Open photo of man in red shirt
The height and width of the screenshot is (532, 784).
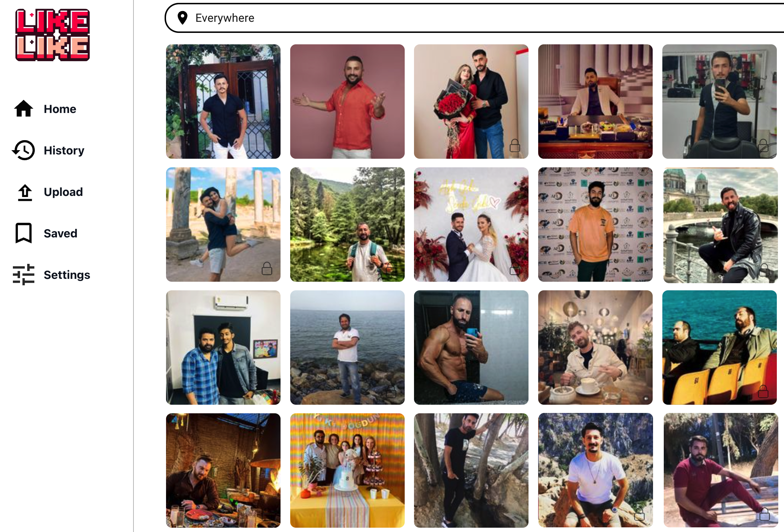point(347,102)
